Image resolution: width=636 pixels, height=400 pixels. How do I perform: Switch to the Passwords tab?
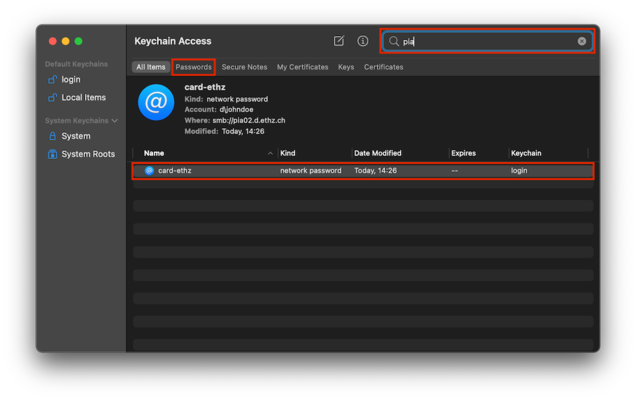click(193, 67)
